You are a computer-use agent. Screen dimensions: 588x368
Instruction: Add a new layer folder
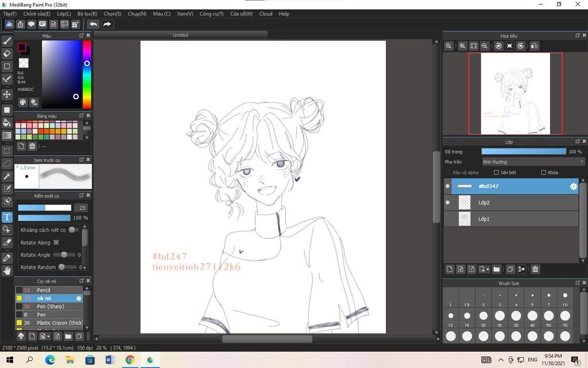tap(497, 269)
